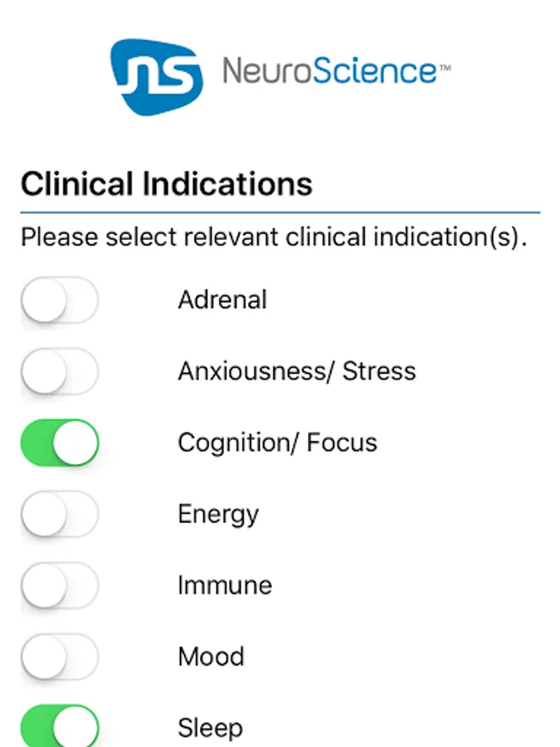Select the Sleep label text
560x747 pixels.
click(x=211, y=729)
